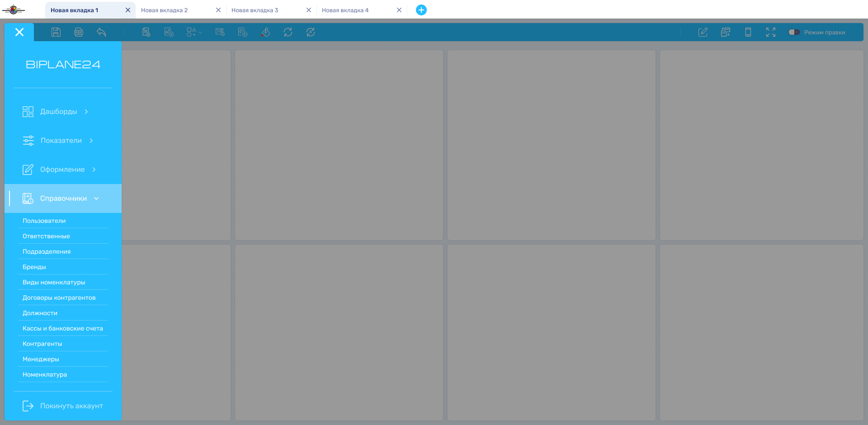868x425 pixels.
Task: Open Кассы и банковские счета directory
Action: (63, 328)
